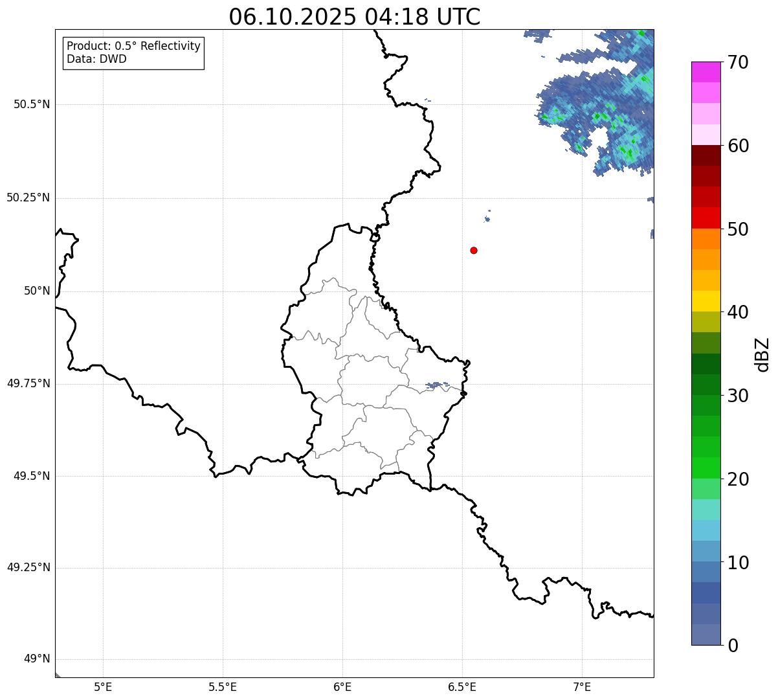Click the turquoise colorbar swatch between 10 and 20
Screen dimensions: 778x700
[x=706, y=510]
